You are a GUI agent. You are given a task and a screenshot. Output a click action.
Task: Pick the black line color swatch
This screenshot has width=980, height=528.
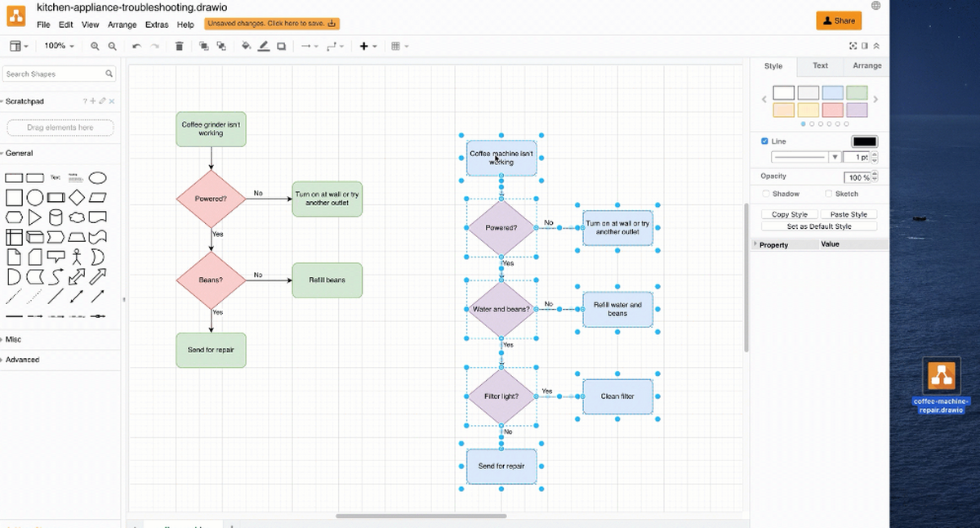click(x=864, y=141)
